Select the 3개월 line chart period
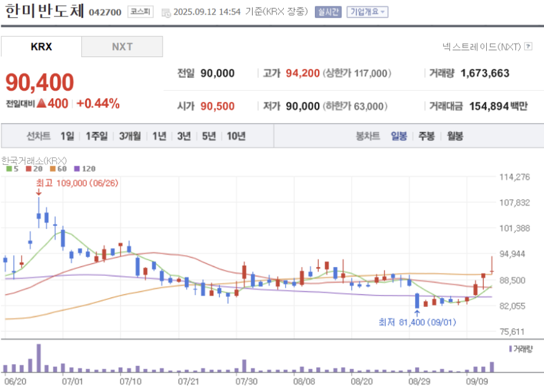Image resolution: width=544 pixels, height=392 pixels. [x=129, y=136]
